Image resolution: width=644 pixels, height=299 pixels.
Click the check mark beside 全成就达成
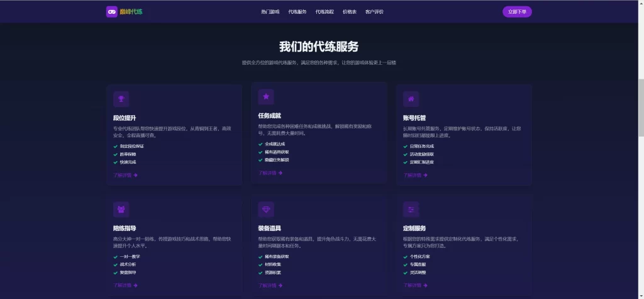point(260,144)
